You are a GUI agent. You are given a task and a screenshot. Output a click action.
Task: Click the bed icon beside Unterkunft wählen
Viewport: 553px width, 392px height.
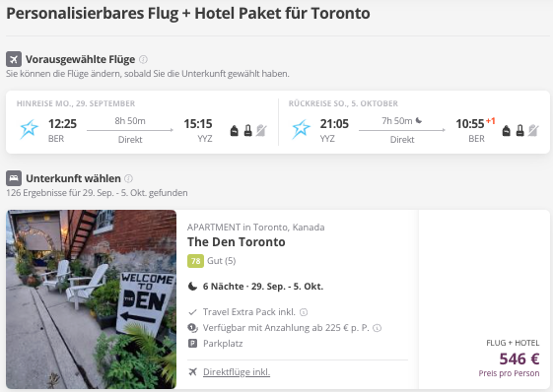(x=14, y=178)
